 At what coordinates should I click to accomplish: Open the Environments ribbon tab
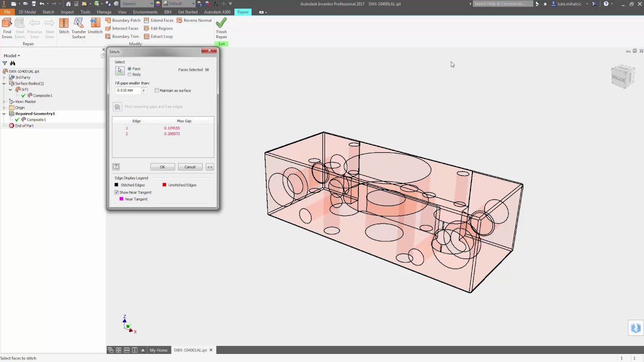pos(145,12)
